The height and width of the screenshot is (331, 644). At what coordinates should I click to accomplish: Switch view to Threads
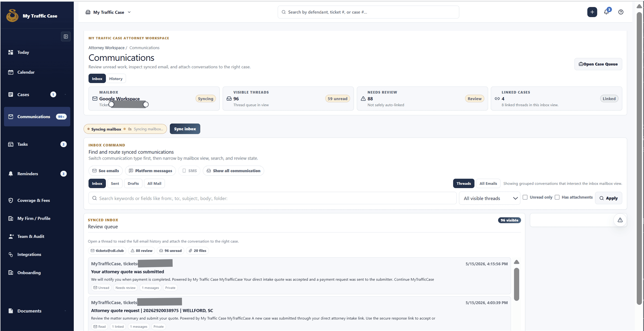tap(463, 183)
